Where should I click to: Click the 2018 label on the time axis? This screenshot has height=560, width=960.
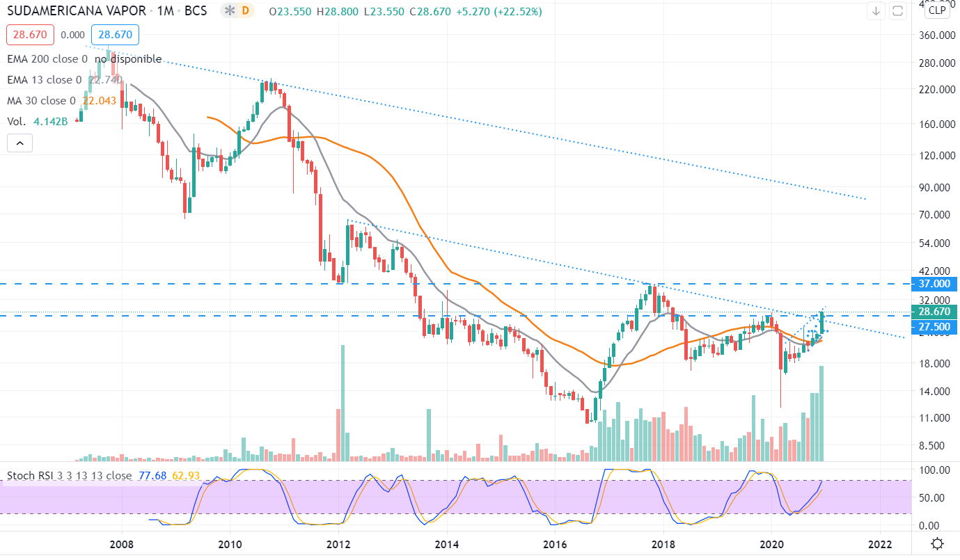[664, 543]
